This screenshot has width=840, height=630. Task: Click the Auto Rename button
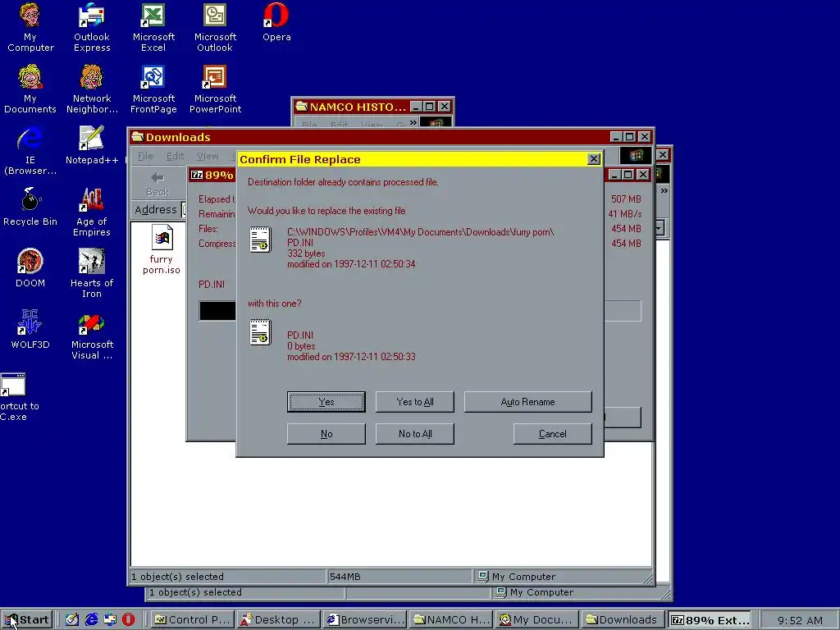[527, 402]
